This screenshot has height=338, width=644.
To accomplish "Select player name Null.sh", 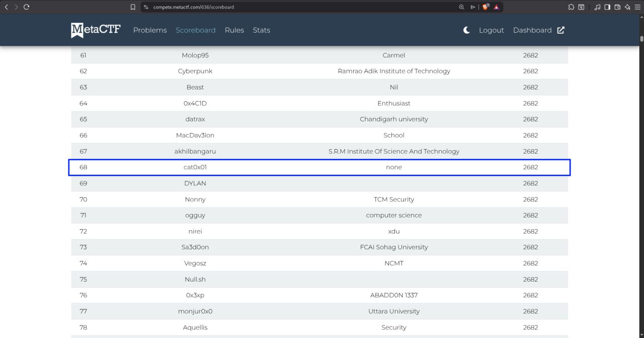I will tap(195, 280).
